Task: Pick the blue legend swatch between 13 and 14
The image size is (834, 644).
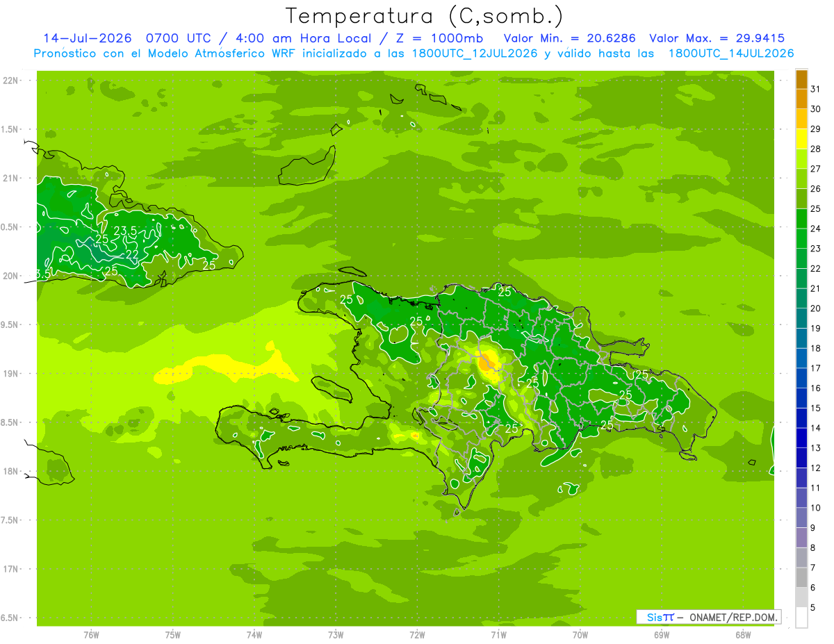Action: [801, 438]
